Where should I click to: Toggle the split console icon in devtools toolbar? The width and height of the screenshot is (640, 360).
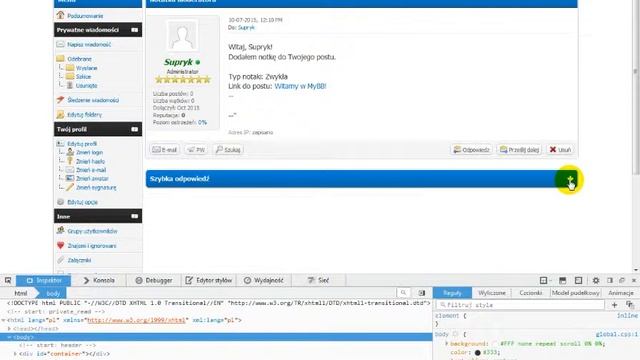(562, 280)
